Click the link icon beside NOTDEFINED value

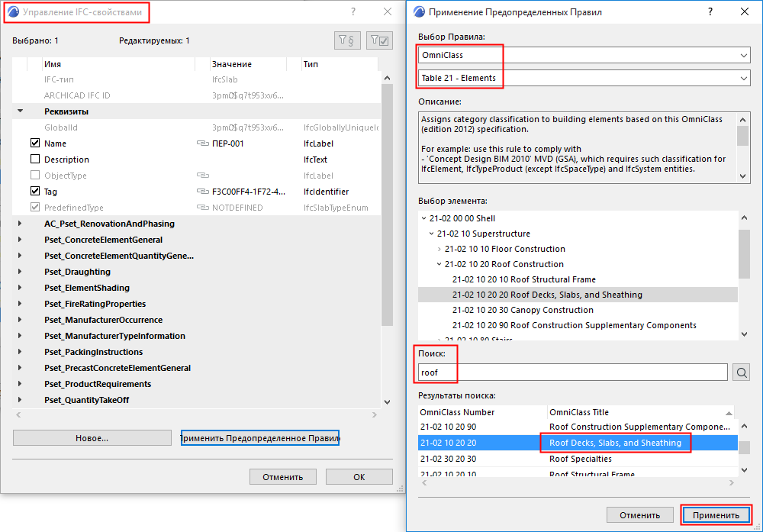pos(202,208)
